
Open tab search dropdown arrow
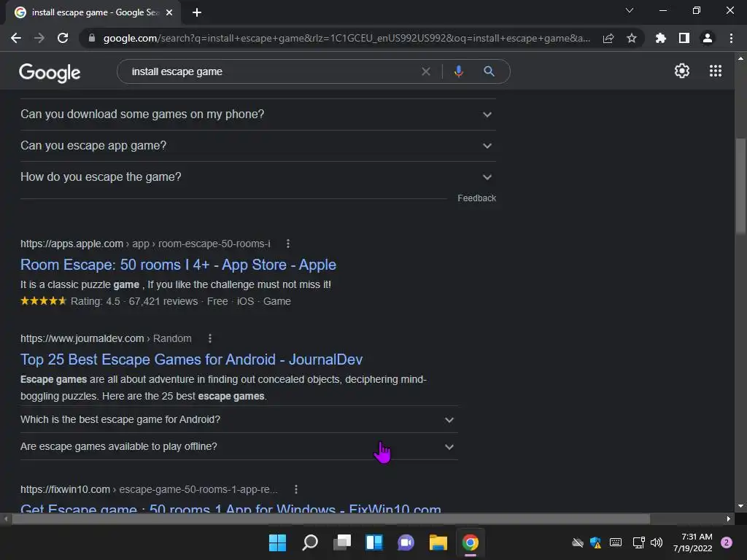point(630,10)
